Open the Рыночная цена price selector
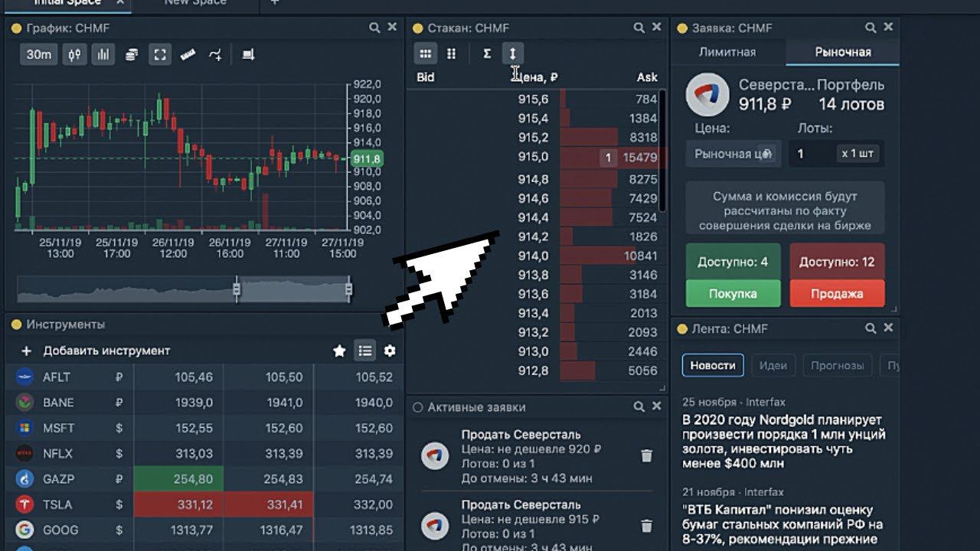 pyautogui.click(x=733, y=154)
